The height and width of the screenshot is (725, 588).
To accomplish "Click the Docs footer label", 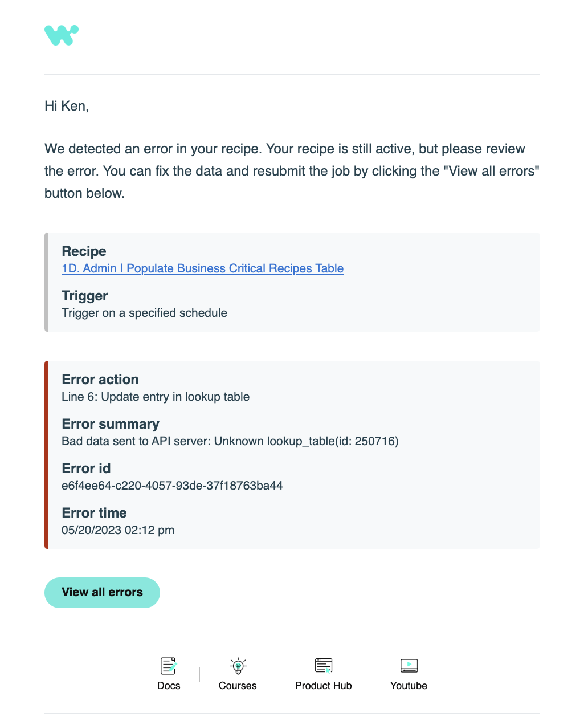I will [169, 686].
